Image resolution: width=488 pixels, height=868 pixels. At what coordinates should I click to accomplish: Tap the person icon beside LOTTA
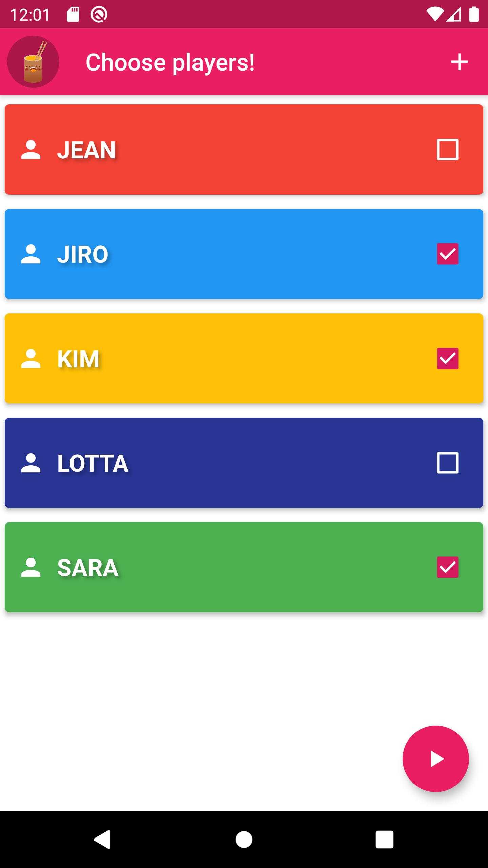pos(31,463)
